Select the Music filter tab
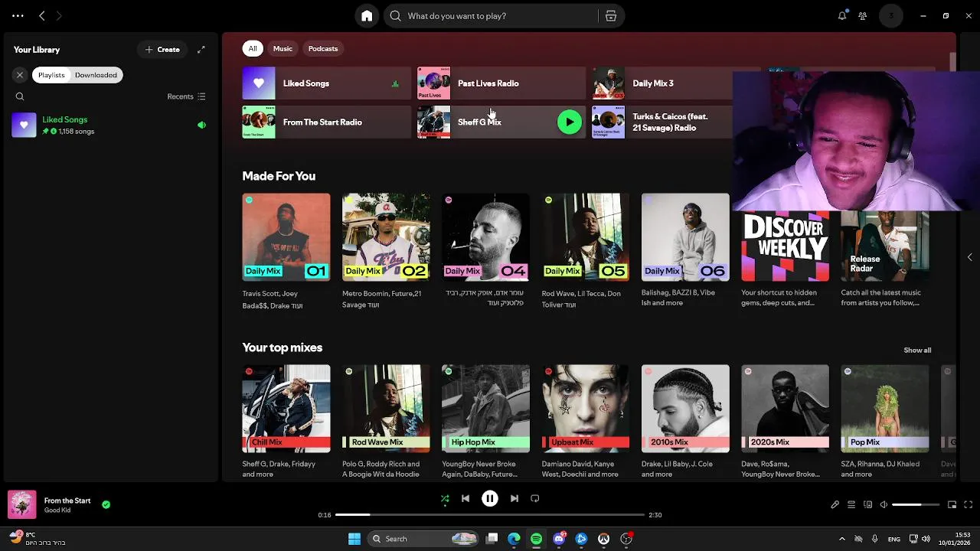The height and width of the screenshot is (551, 980). pyautogui.click(x=283, y=48)
